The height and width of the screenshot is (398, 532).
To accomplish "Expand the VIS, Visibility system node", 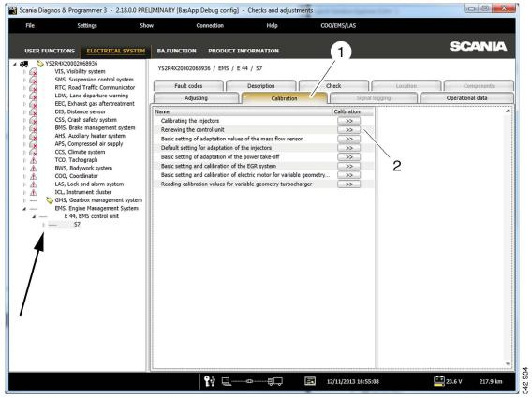I will (x=24, y=72).
